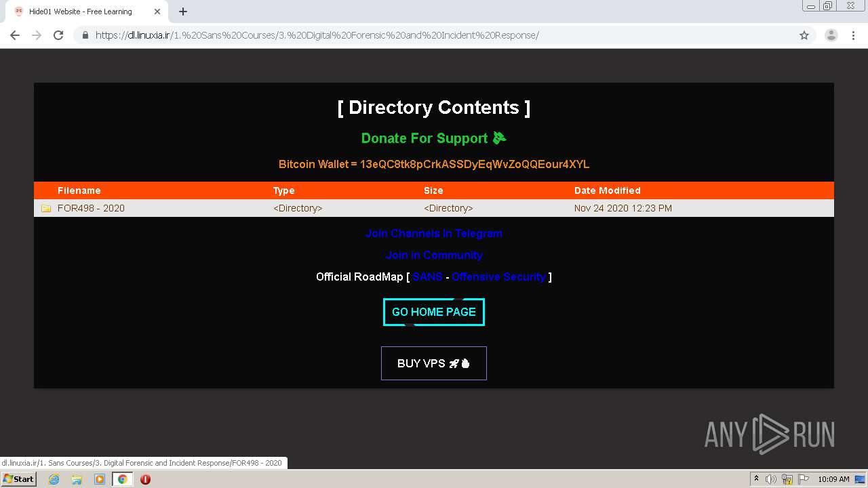Click the volume speaker tray icon
Viewport: 868px width, 488px height.
coord(771,479)
